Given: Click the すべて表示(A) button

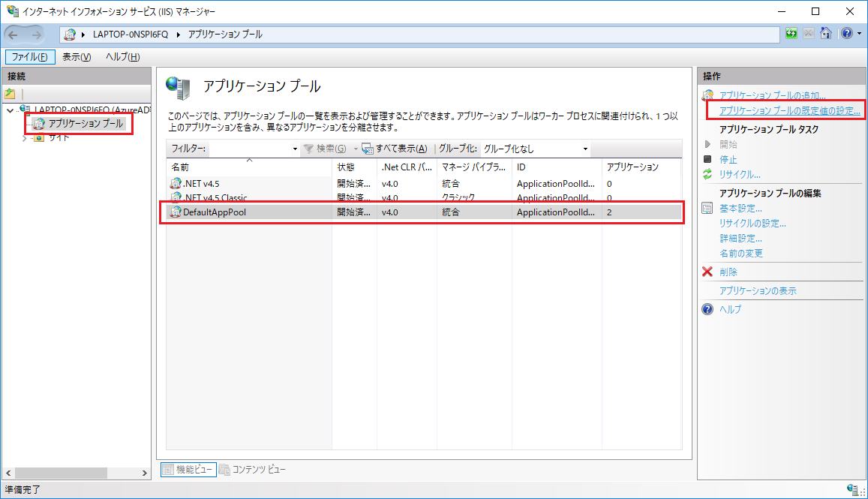Looking at the screenshot, I should click(x=395, y=149).
